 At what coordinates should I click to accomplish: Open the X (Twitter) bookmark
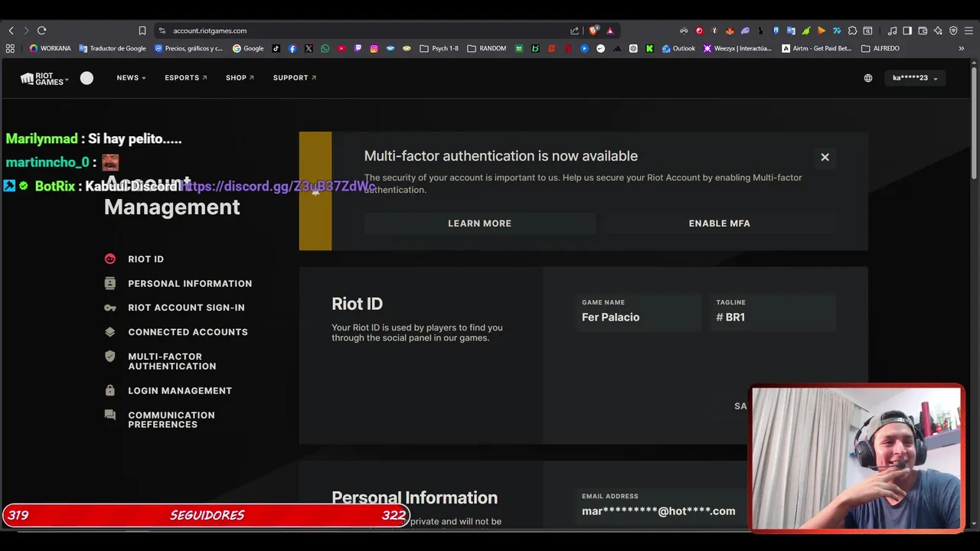tap(309, 48)
